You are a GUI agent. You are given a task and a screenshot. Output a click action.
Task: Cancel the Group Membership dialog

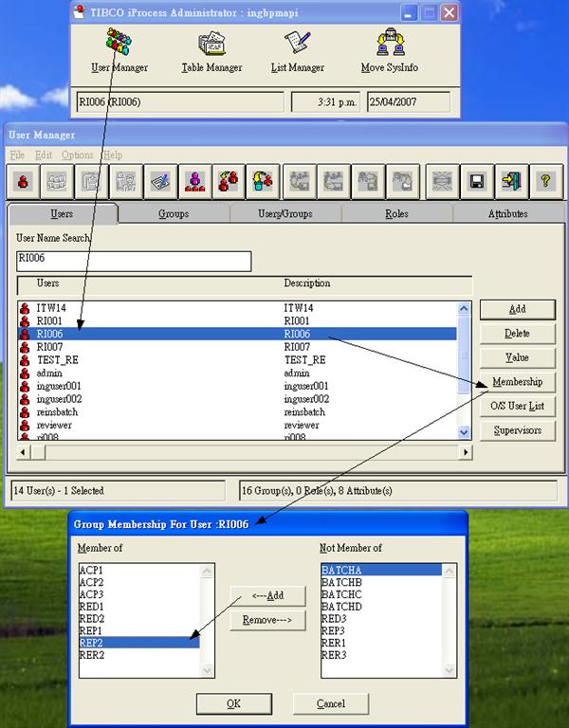point(331,704)
